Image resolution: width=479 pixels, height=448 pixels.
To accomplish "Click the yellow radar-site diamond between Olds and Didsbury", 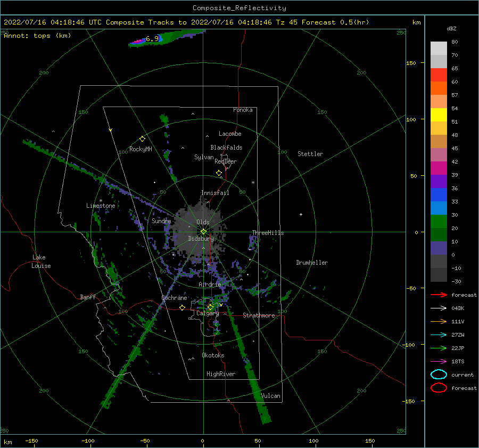I will (x=203, y=232).
